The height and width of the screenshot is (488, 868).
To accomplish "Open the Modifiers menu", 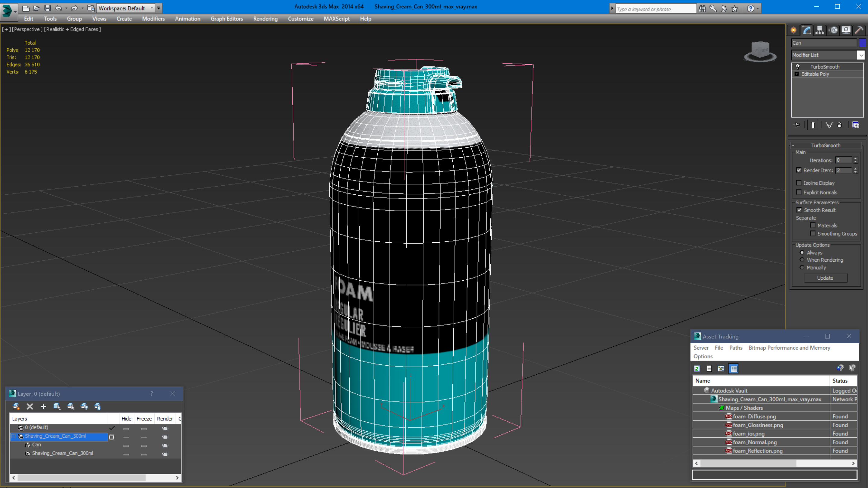I will (153, 19).
